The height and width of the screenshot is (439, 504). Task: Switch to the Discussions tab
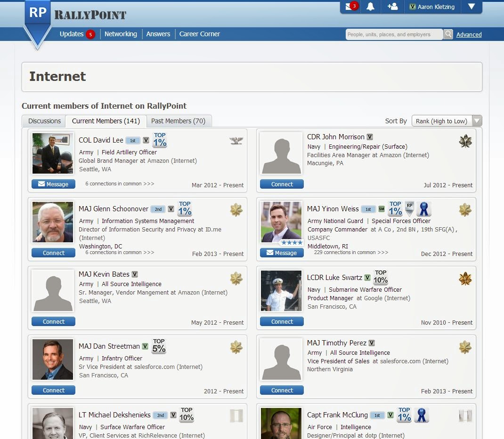pos(44,121)
